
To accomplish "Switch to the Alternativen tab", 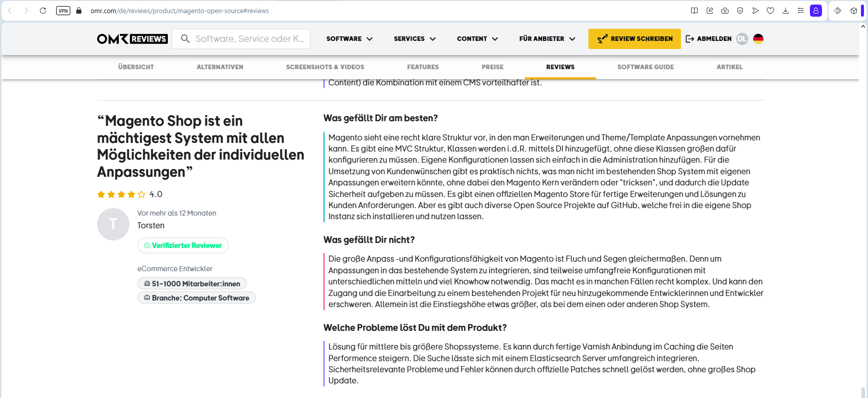I will coord(220,67).
